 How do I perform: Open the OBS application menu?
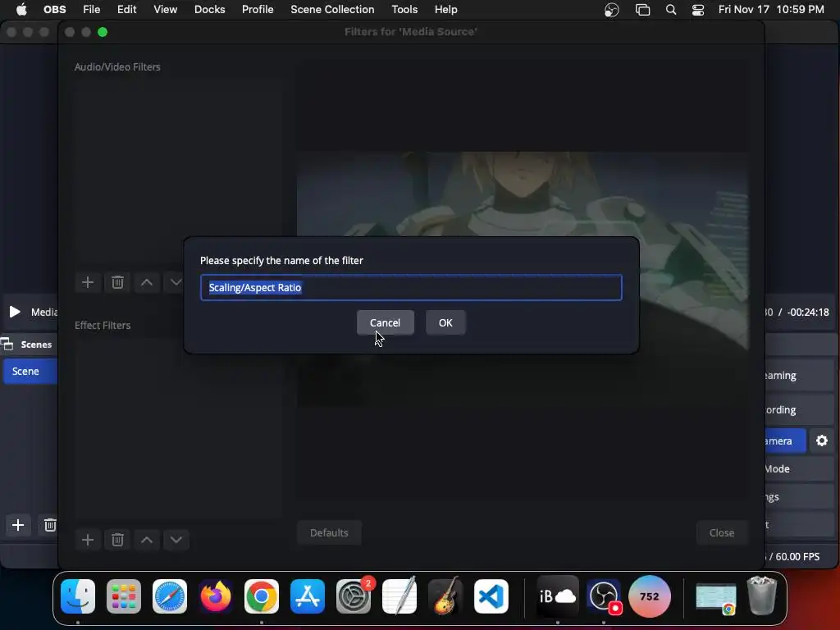(55, 9)
